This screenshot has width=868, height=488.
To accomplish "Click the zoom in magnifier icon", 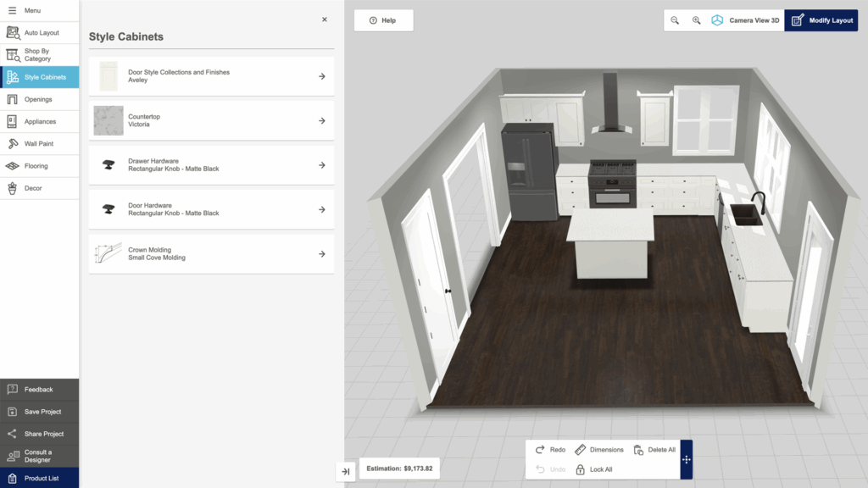I will tap(696, 20).
